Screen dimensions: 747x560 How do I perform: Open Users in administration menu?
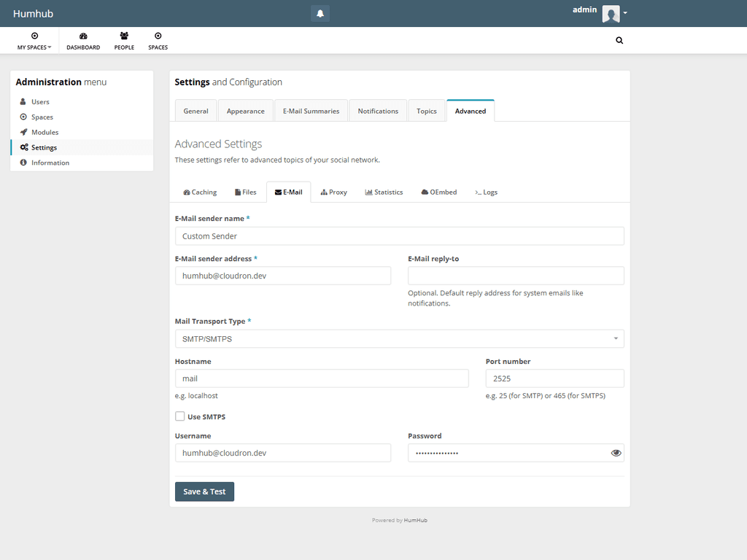40,102
